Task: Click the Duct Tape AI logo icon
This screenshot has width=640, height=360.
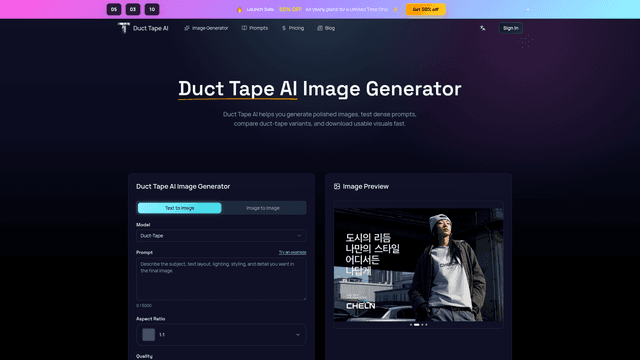Action: [124, 28]
